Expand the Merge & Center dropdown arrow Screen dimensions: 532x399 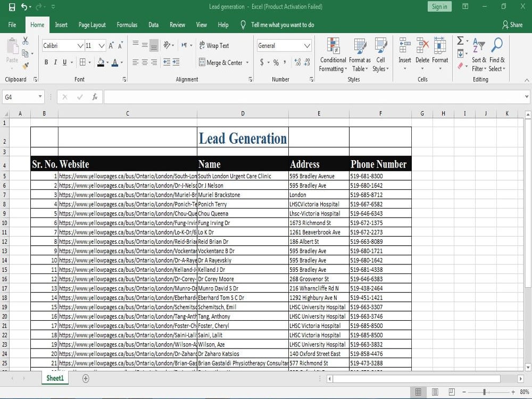[247, 62]
